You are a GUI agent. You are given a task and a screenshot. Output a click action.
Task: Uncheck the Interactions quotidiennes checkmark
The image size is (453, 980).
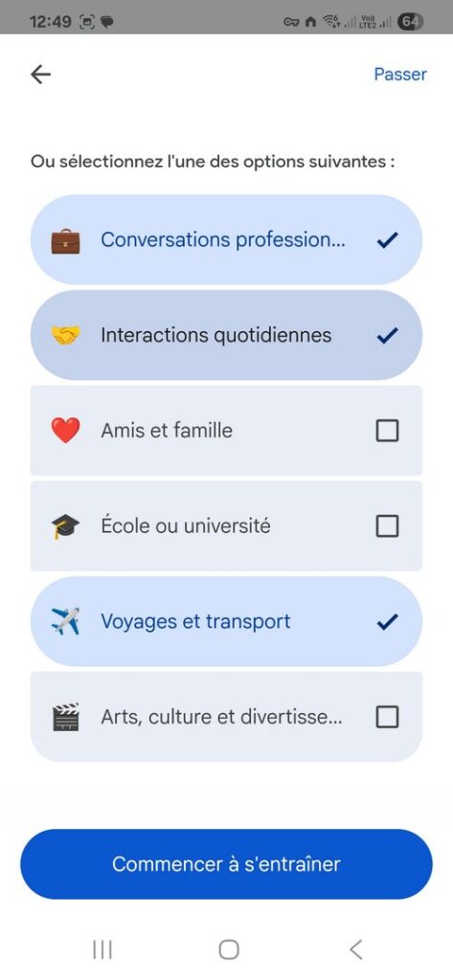pyautogui.click(x=387, y=336)
